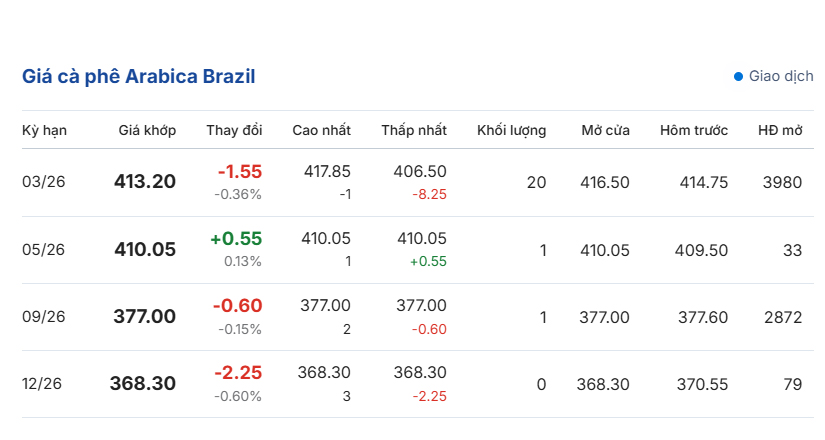Image resolution: width=825 pixels, height=440 pixels.
Task: Click the Thấp nhất column header
Action: tap(414, 131)
